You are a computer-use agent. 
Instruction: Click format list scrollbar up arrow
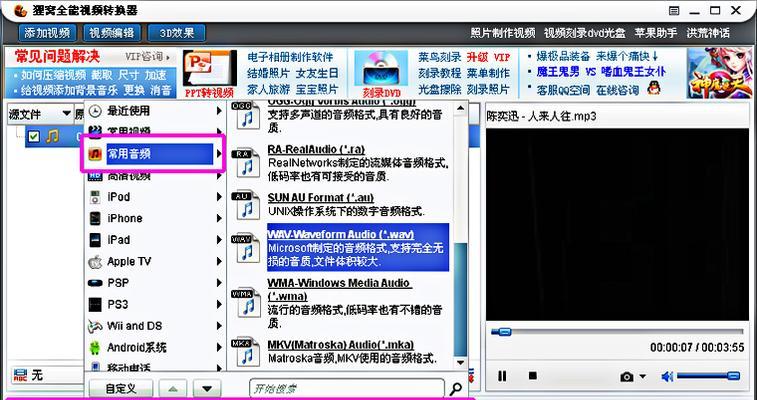point(460,108)
